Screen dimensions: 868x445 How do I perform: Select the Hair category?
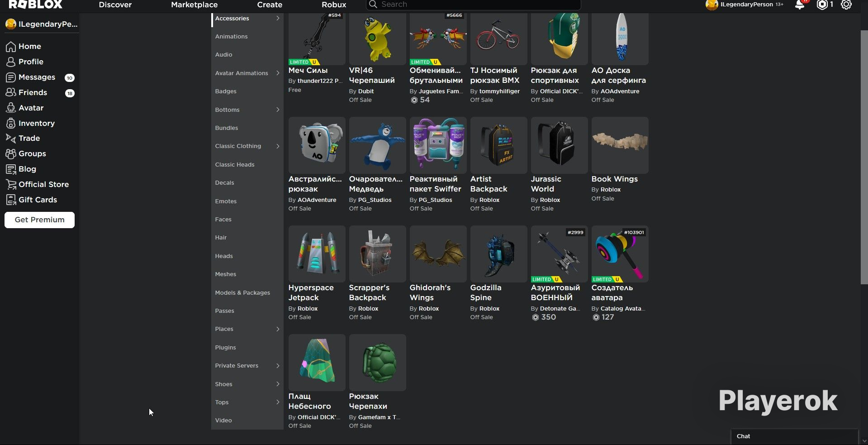coord(221,238)
